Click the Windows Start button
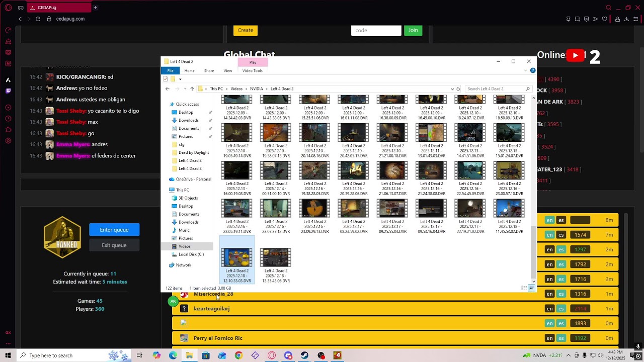 [x=8, y=355]
